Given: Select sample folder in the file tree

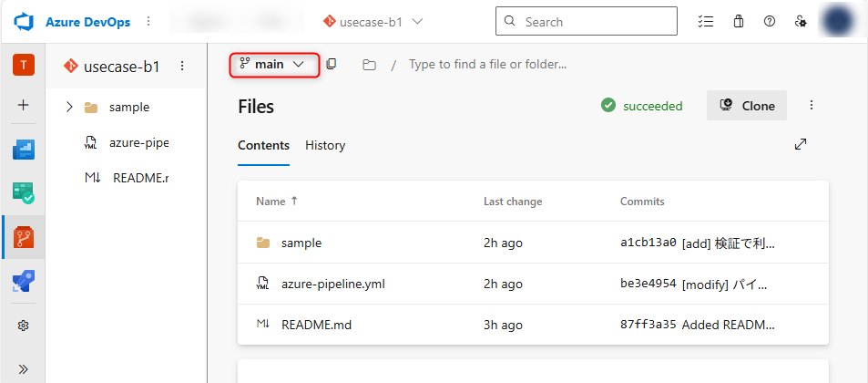Looking at the screenshot, I should click(129, 107).
